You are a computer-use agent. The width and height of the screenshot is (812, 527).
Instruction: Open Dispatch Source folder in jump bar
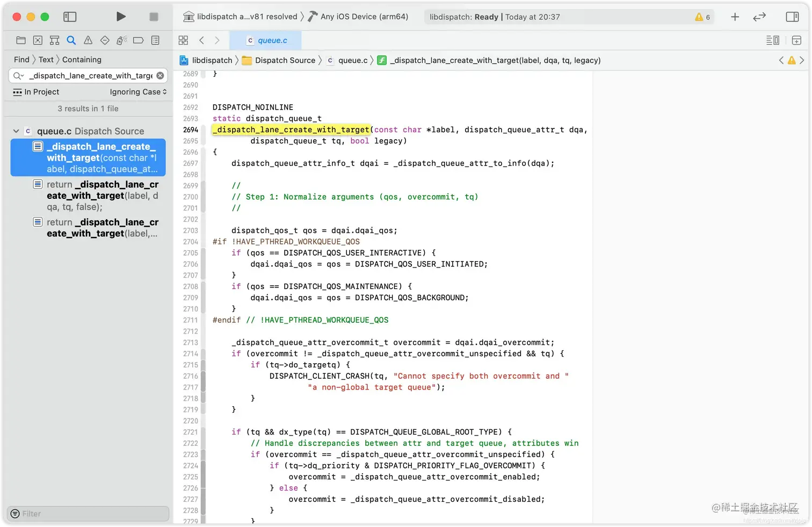[279, 60]
